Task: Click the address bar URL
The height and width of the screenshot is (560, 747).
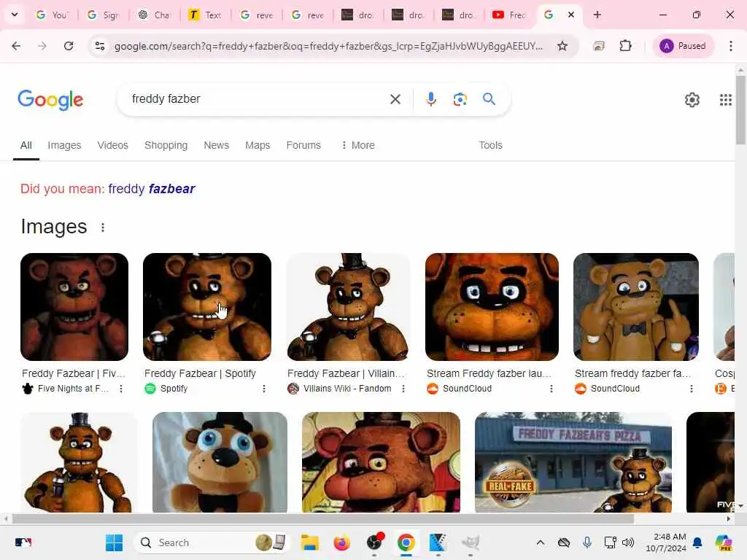Action: tap(328, 46)
